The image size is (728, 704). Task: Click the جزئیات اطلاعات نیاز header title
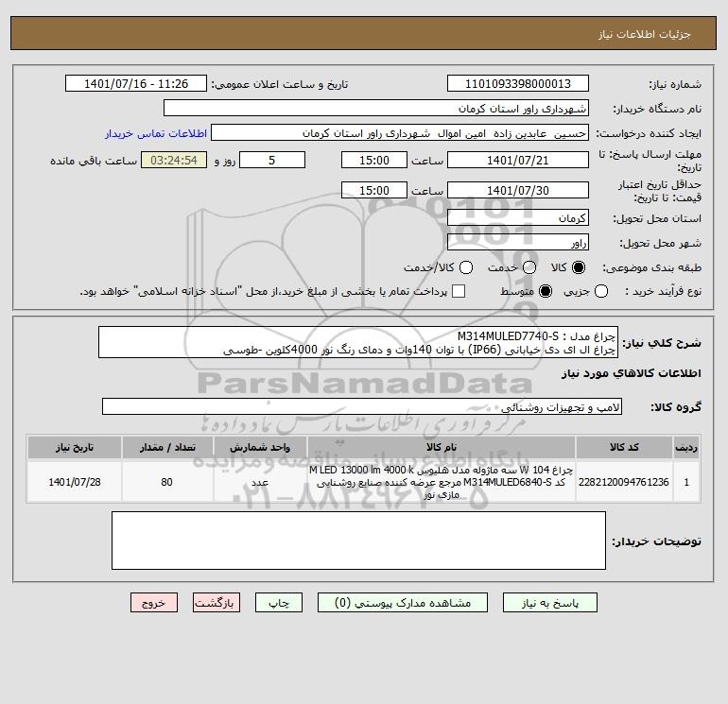coord(645,34)
